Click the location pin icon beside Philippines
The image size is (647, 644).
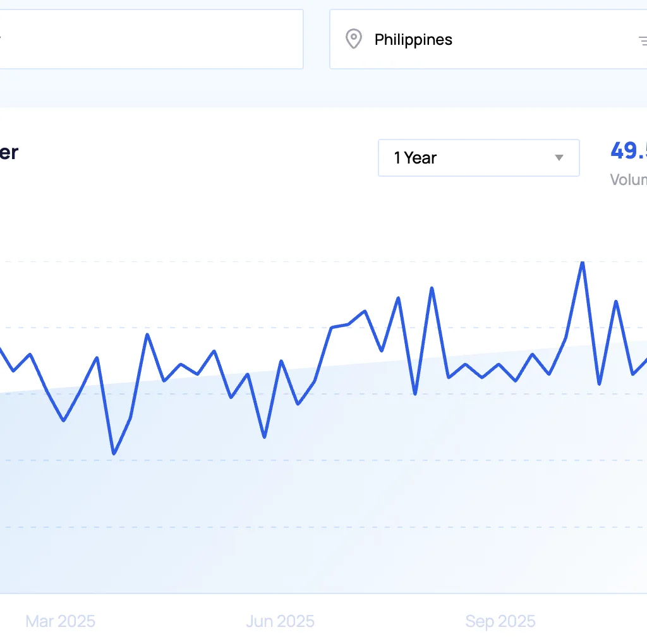pos(354,39)
